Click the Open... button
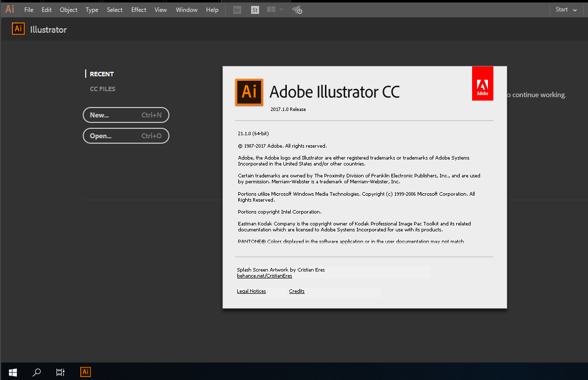 [126, 135]
